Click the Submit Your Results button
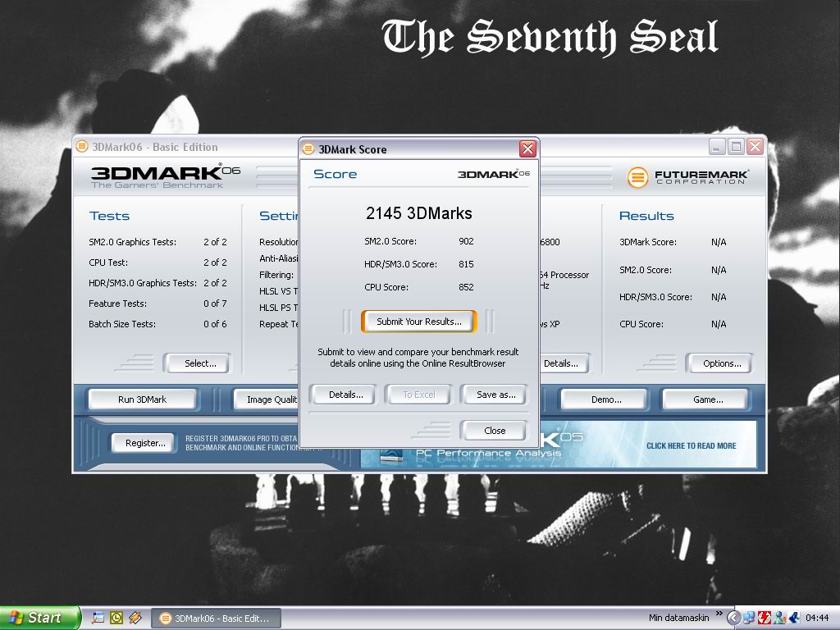The height and width of the screenshot is (630, 840). [x=418, y=322]
